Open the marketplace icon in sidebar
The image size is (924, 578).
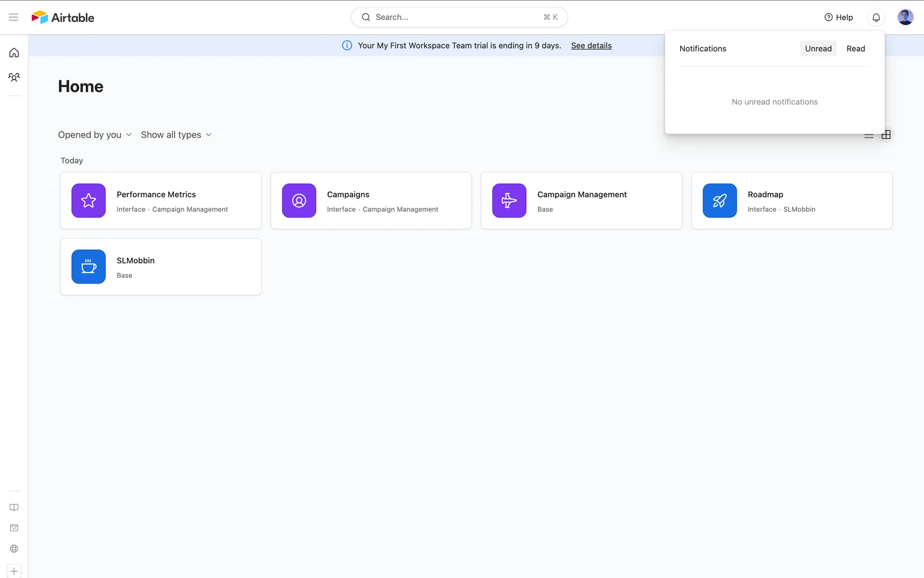(14, 528)
